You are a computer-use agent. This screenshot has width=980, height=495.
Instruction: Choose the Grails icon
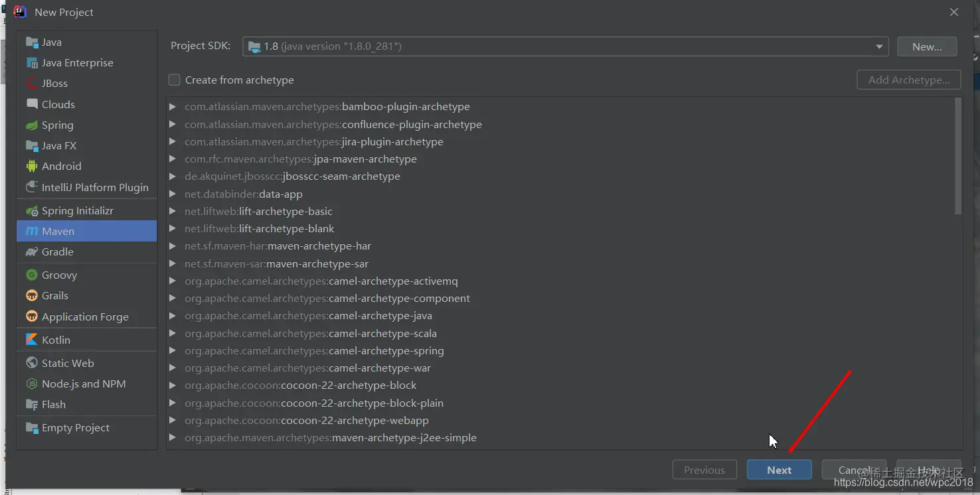point(32,296)
